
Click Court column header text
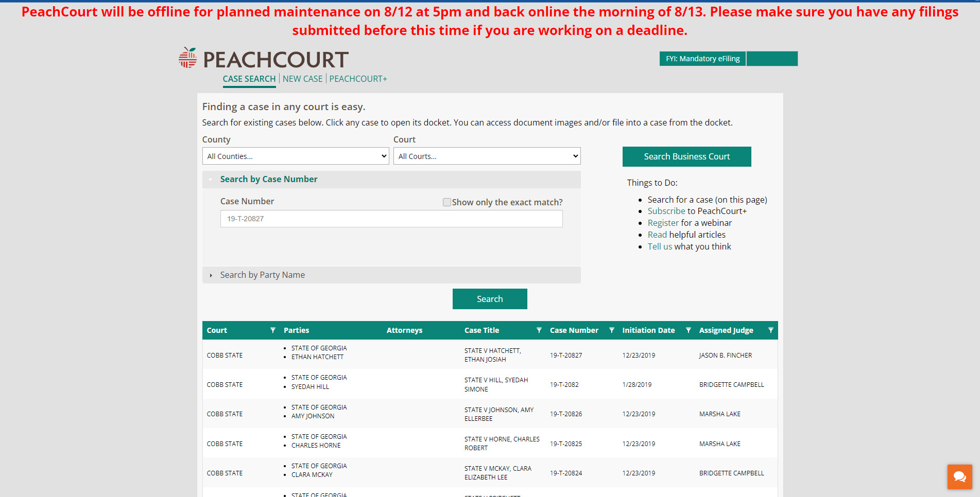coord(217,330)
